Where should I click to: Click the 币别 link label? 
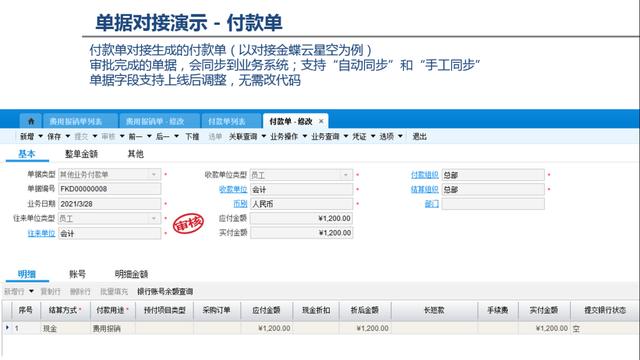click(240, 204)
